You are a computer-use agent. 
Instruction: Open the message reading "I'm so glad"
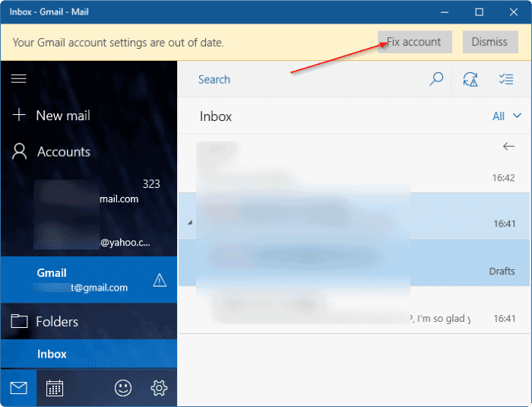point(354,310)
